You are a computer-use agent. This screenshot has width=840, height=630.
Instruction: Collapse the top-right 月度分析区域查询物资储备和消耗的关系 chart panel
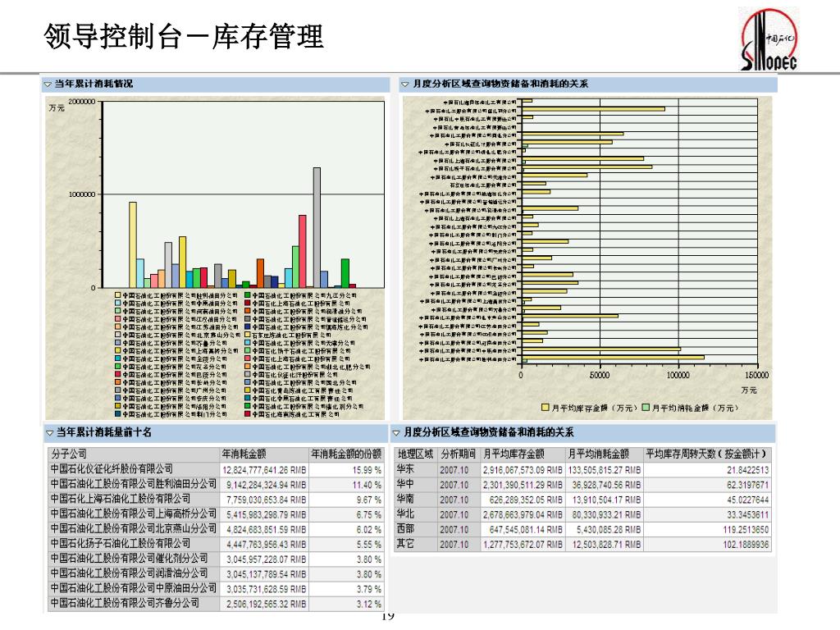[405, 84]
